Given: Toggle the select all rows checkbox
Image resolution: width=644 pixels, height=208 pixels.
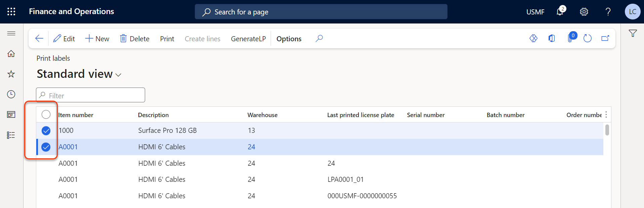Looking at the screenshot, I should click(x=46, y=115).
